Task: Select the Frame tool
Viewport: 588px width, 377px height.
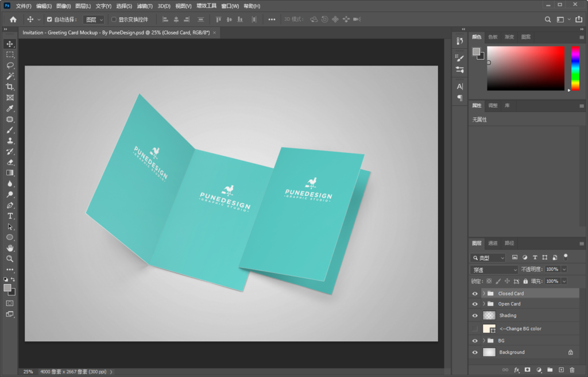Action: pyautogui.click(x=10, y=98)
